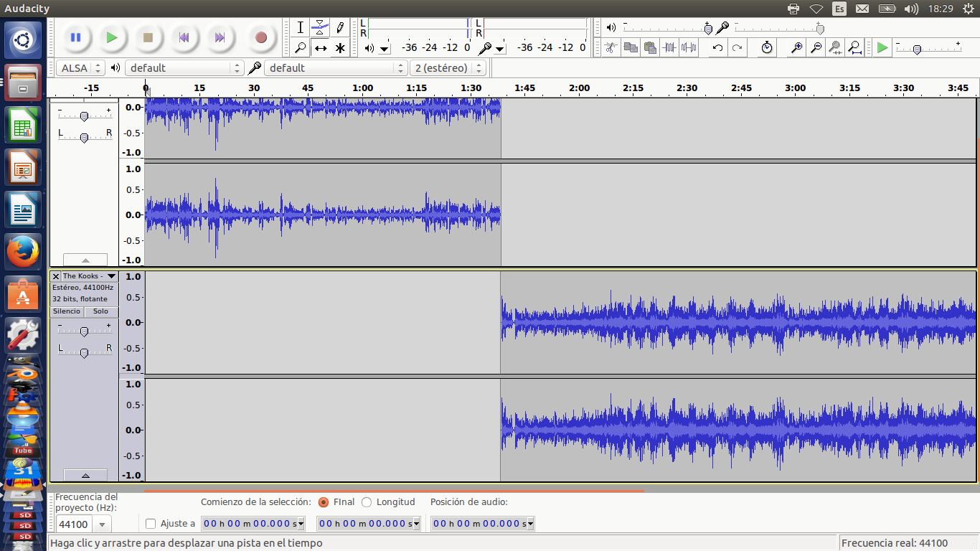Enable the Ajuste a checkbox
Viewport: 980px width, 551px height.
tap(151, 524)
